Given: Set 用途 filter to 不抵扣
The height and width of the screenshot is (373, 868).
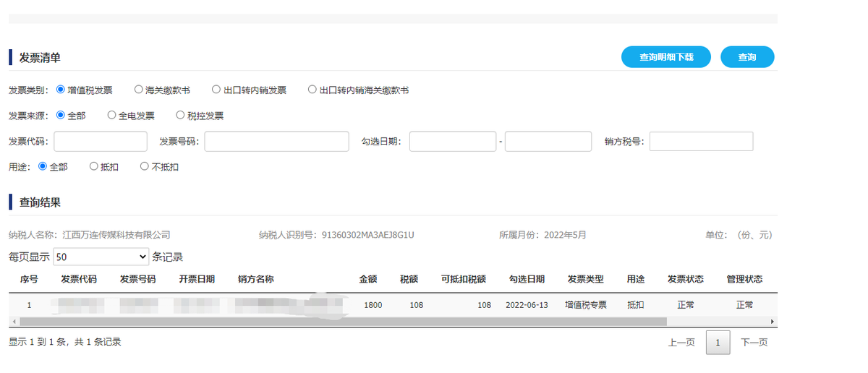Looking at the screenshot, I should tap(145, 166).
